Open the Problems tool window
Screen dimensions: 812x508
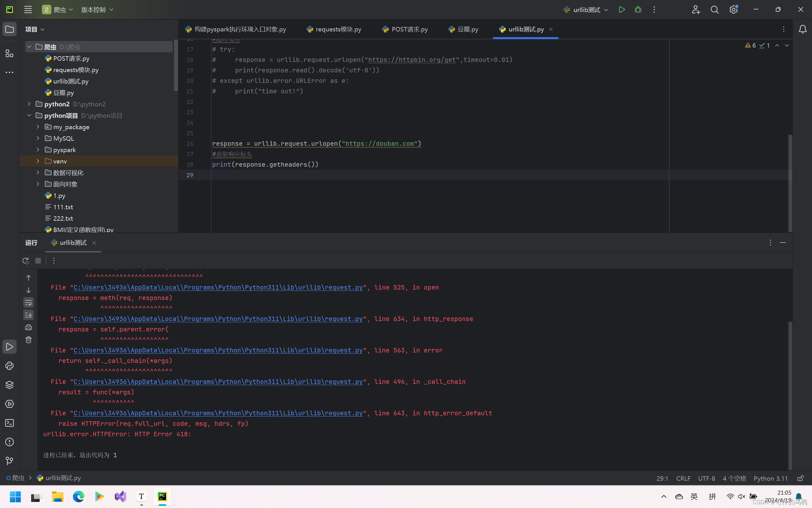10,442
